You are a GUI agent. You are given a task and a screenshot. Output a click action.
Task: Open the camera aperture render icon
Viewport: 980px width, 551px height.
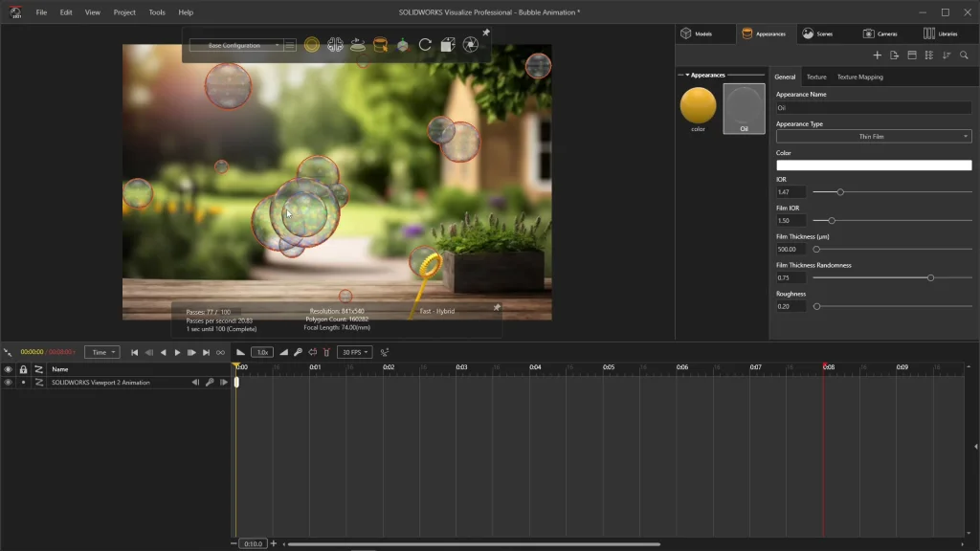(x=470, y=45)
